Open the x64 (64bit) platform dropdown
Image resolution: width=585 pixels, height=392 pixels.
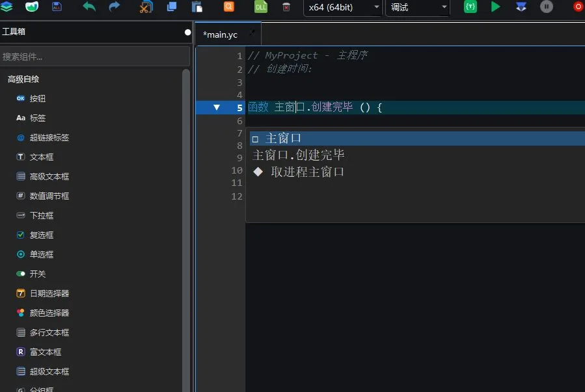(x=343, y=7)
